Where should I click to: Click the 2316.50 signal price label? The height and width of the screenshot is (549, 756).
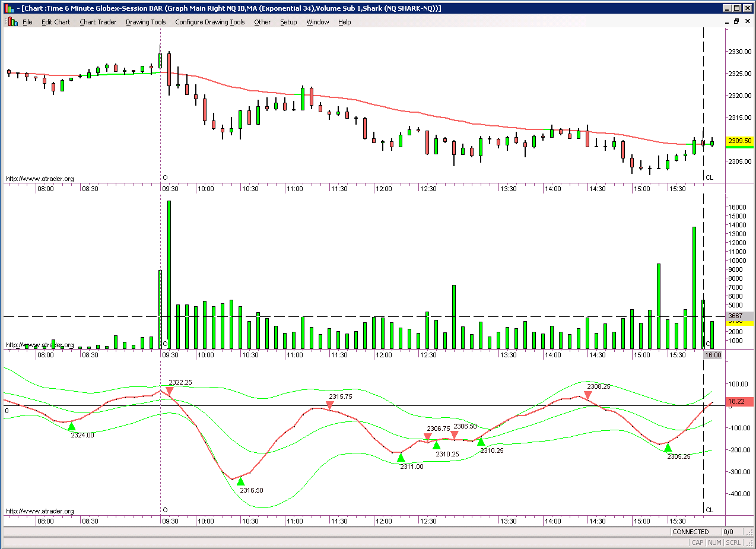pyautogui.click(x=252, y=490)
